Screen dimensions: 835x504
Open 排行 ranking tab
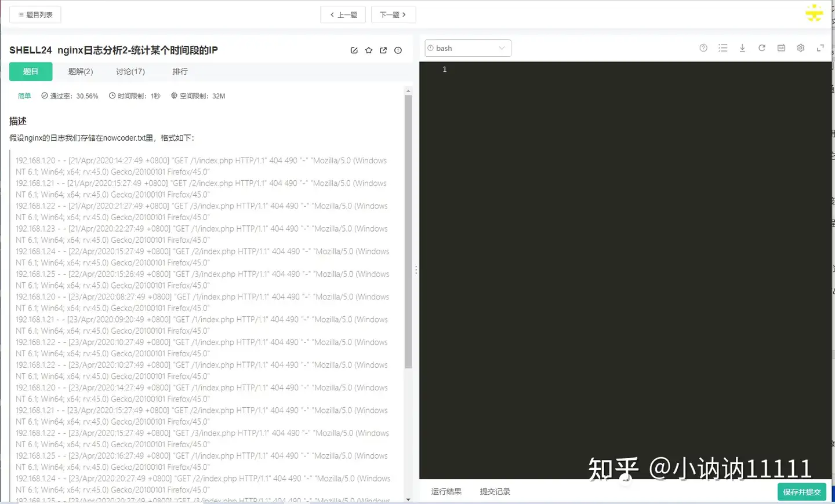180,71
